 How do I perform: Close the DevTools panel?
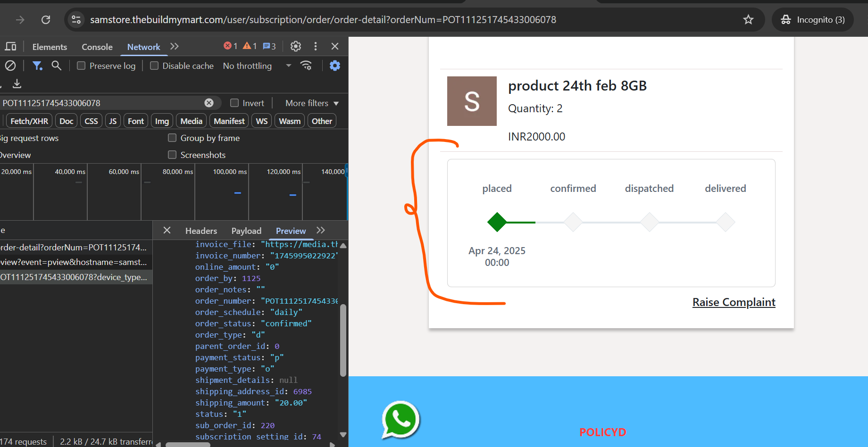coord(335,46)
